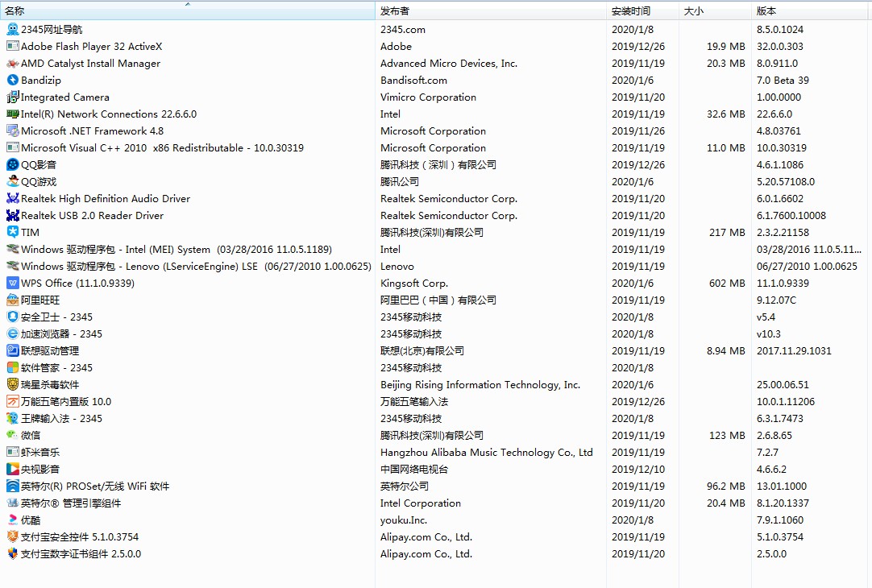
Task: Click the 96.2 MB size cell
Action: click(x=726, y=487)
